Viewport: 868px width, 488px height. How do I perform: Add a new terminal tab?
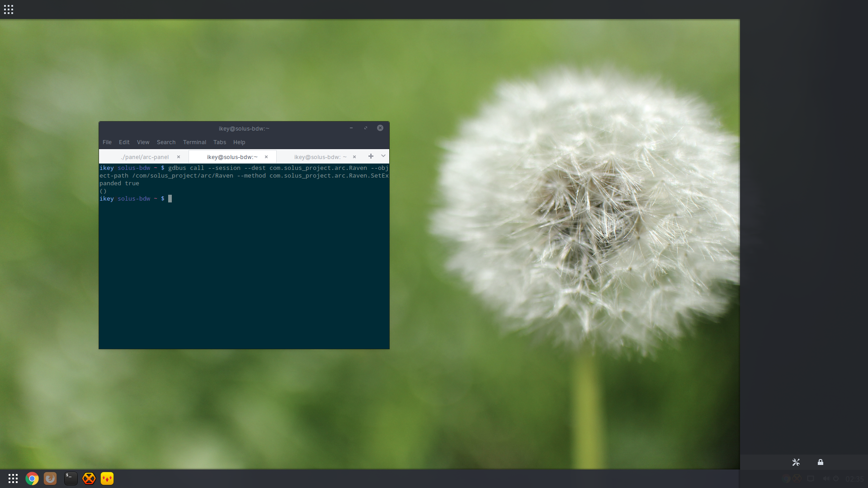(x=371, y=156)
